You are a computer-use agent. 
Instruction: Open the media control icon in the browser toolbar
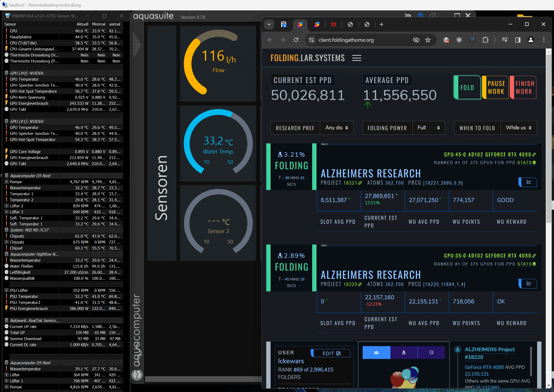505,40
